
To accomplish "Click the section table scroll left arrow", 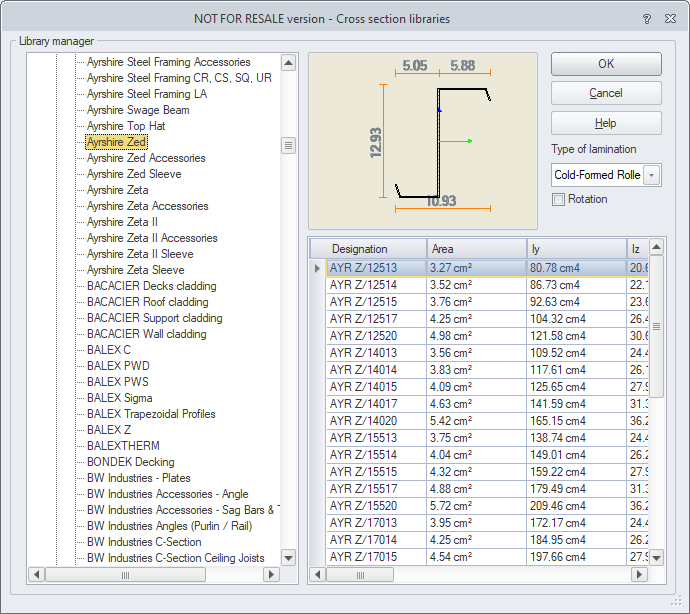I will coord(318,574).
